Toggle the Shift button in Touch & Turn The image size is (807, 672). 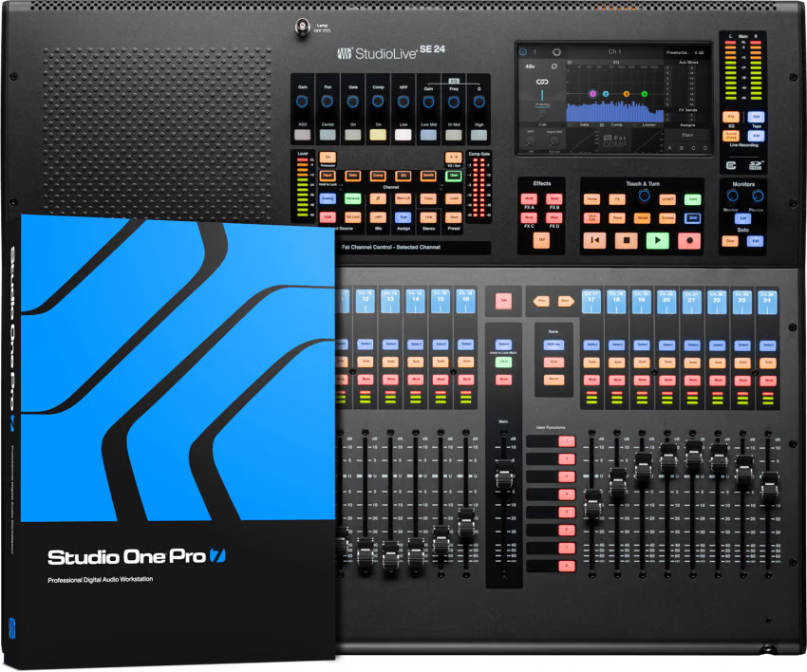coord(693,217)
